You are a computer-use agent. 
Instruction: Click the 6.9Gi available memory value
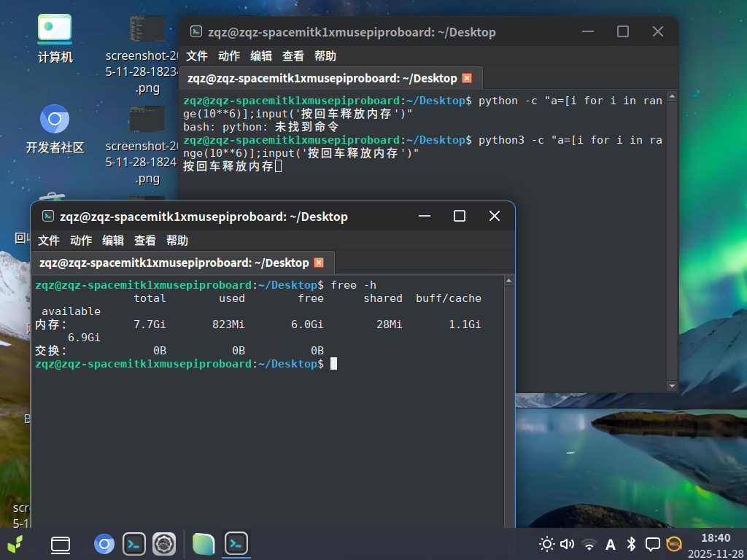pos(84,338)
